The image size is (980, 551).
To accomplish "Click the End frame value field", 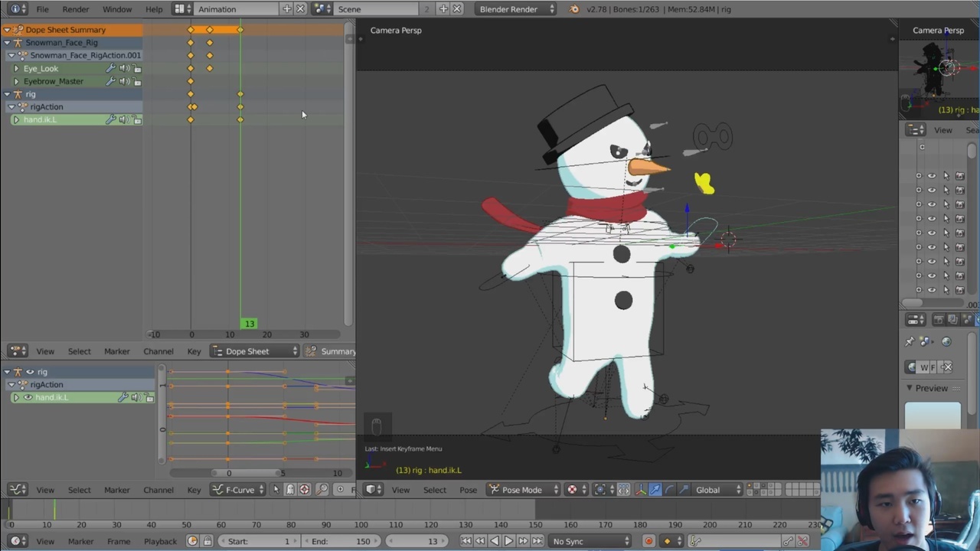I will (x=341, y=541).
